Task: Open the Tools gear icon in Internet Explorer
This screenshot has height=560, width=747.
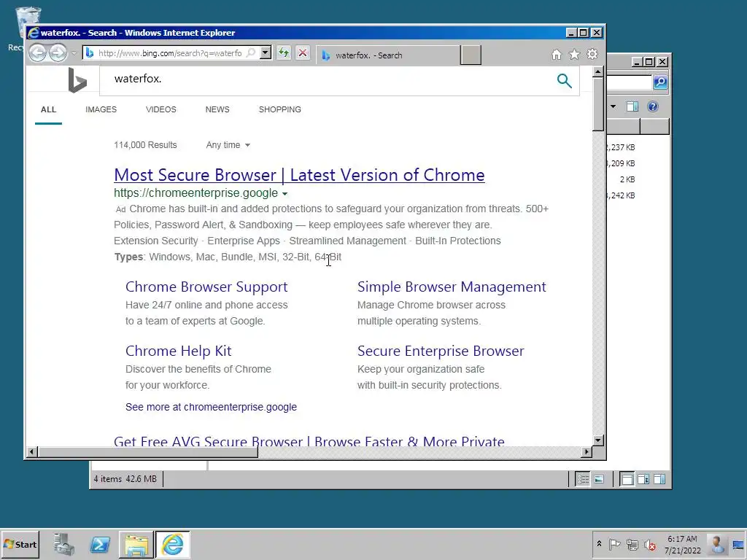Action: (x=592, y=54)
